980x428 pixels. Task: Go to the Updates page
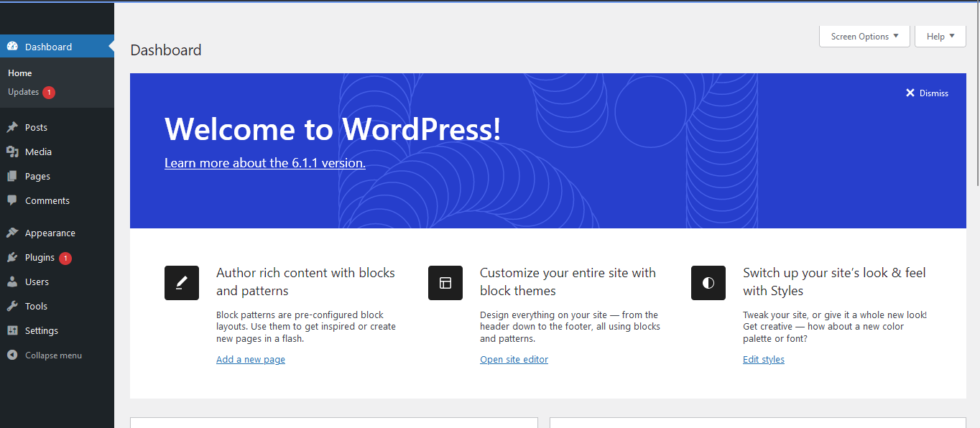(23, 92)
